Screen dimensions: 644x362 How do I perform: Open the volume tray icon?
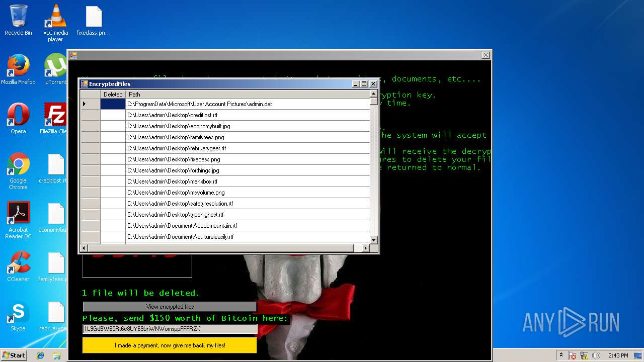tap(596, 355)
